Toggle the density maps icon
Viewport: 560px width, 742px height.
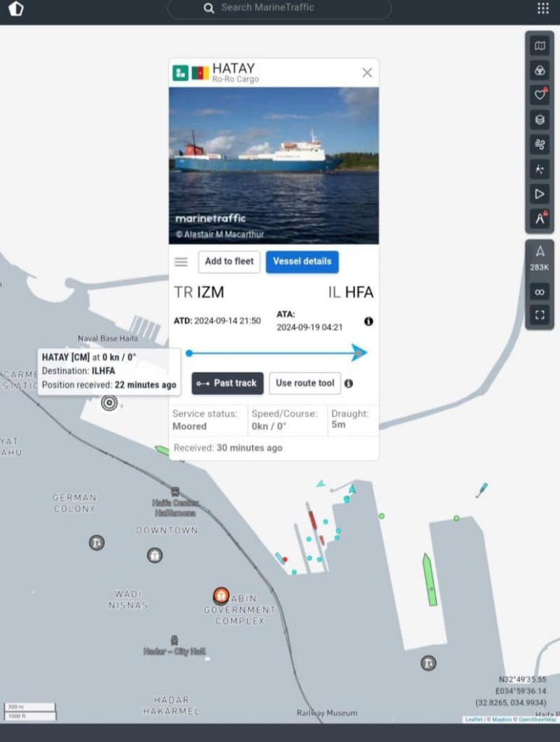pos(540,169)
